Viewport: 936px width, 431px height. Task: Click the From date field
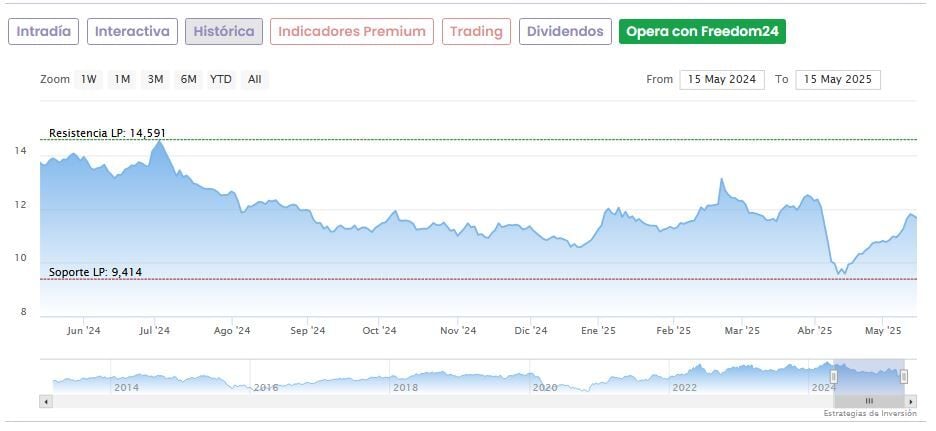tap(722, 80)
